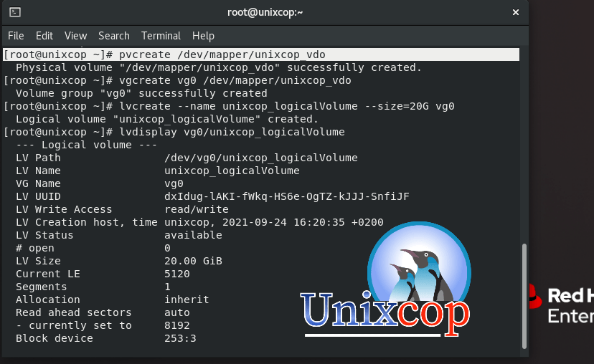
Task: Click the Block device value 253:3
Action: point(180,338)
